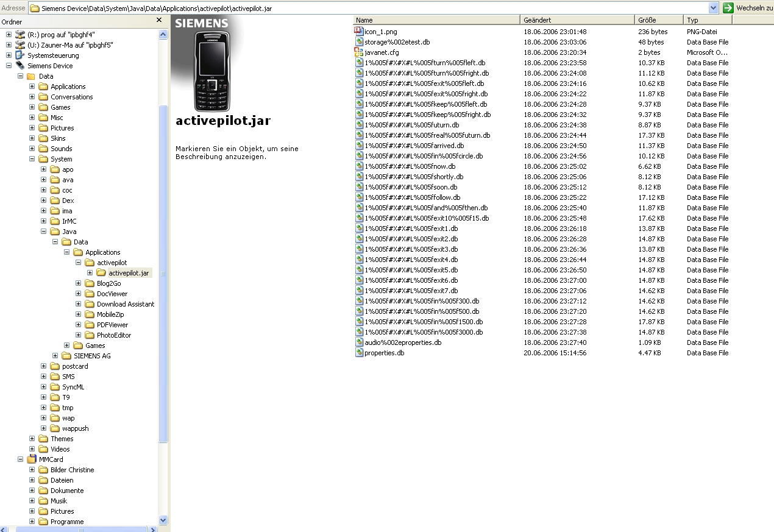Select the postcard folder in tree
The height and width of the screenshot is (532, 774).
[74, 366]
